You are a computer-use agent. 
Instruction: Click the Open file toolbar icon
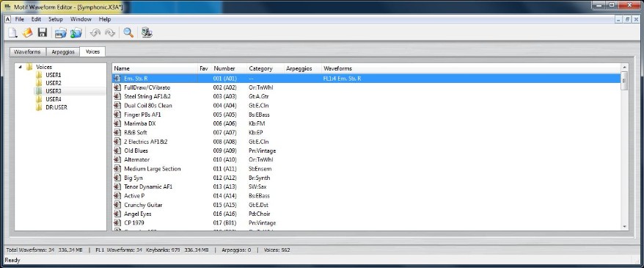27,32
